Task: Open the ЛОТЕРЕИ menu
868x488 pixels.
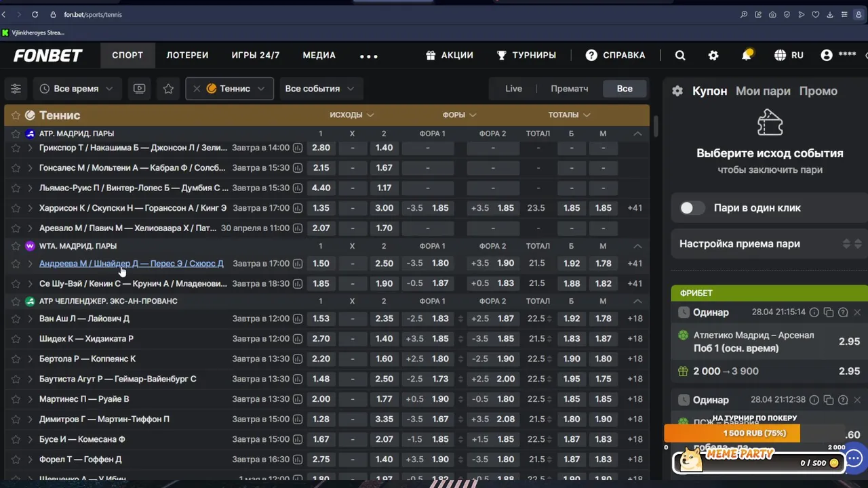Action: click(x=187, y=56)
